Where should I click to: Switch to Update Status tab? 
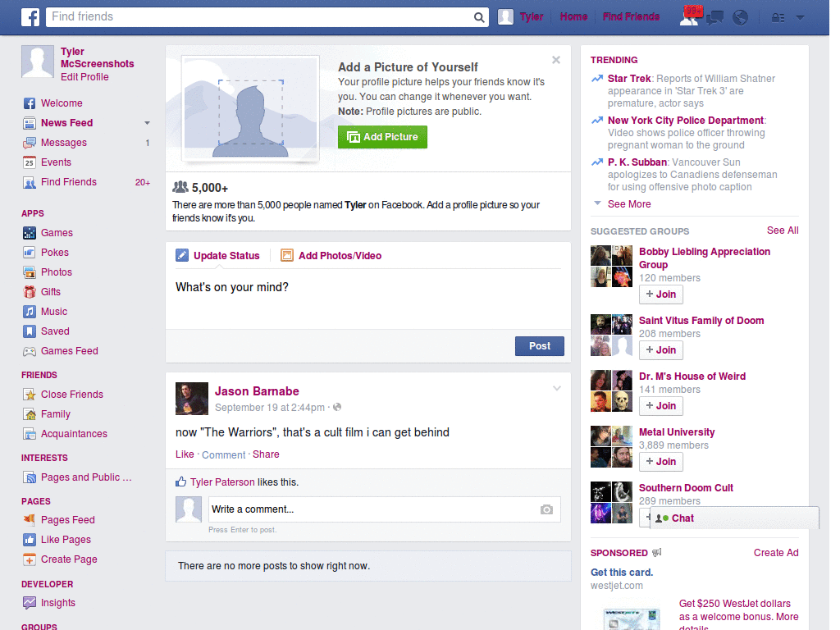pos(217,256)
